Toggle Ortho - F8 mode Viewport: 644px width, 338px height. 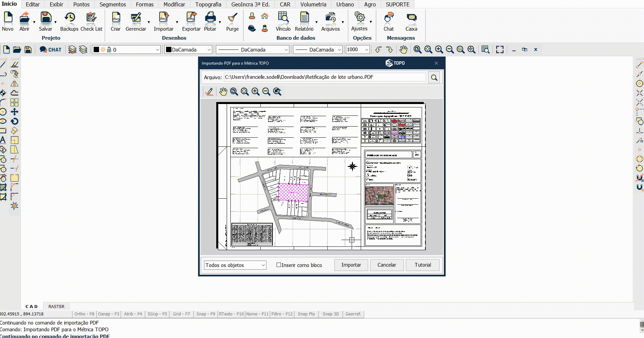tap(84, 314)
